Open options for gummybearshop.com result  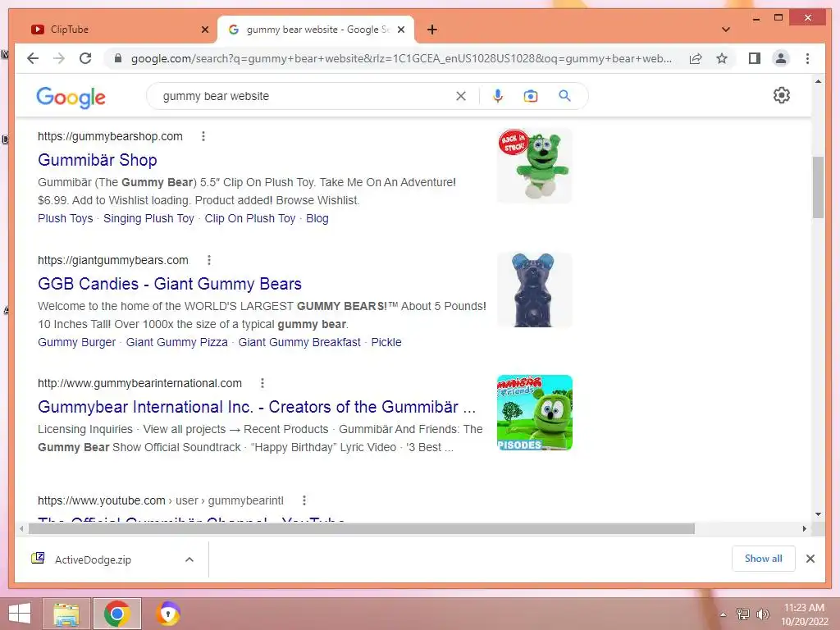pyautogui.click(x=203, y=136)
